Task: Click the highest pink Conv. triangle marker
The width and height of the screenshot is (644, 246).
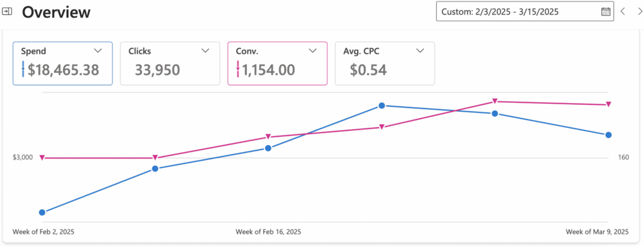Action: point(495,101)
